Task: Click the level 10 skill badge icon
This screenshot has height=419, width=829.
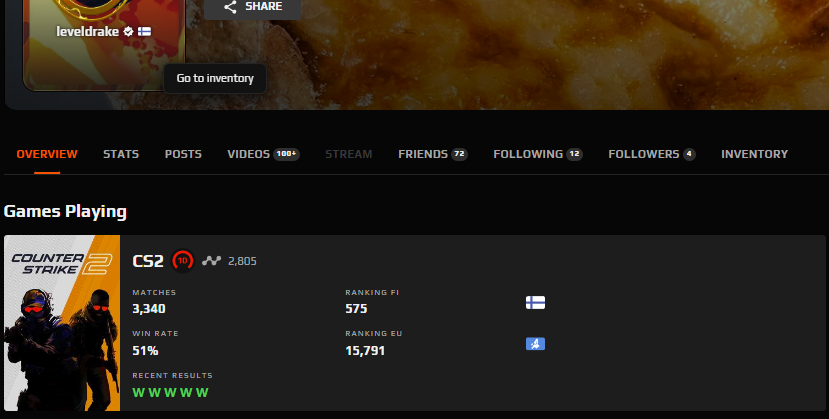Action: click(x=183, y=260)
